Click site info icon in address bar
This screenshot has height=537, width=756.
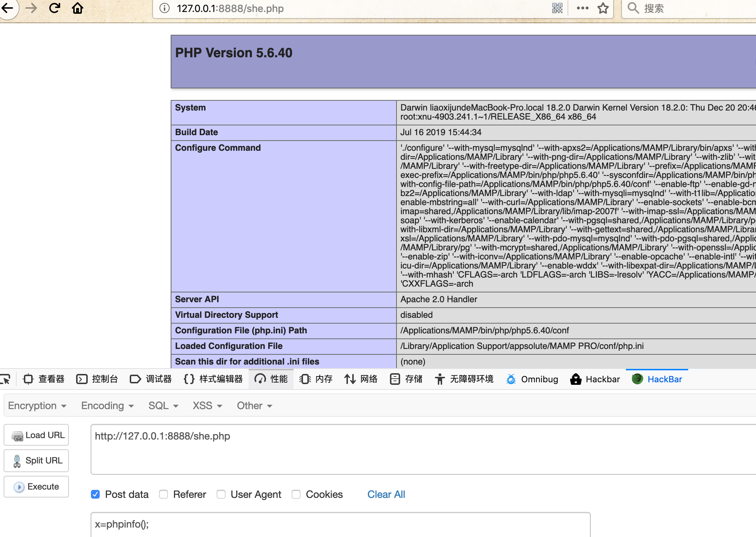click(165, 8)
